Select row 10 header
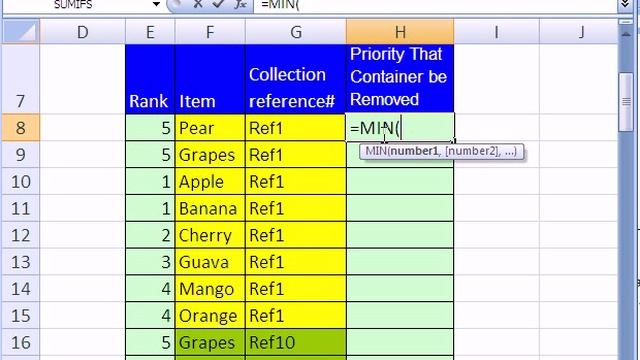Image resolution: width=640 pixels, height=360 pixels. tap(21, 182)
